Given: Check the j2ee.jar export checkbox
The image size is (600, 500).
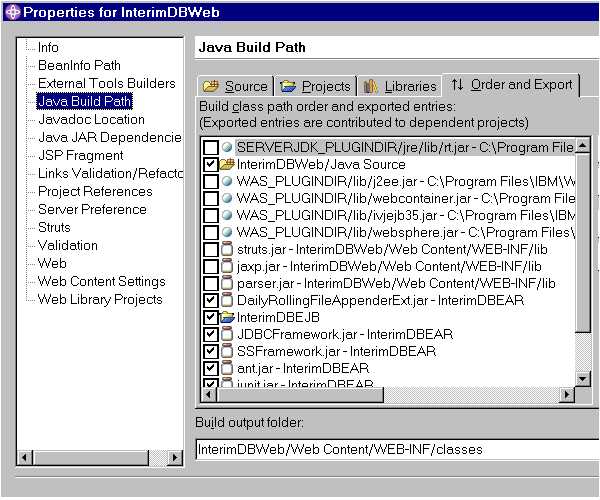Looking at the screenshot, I should [211, 181].
